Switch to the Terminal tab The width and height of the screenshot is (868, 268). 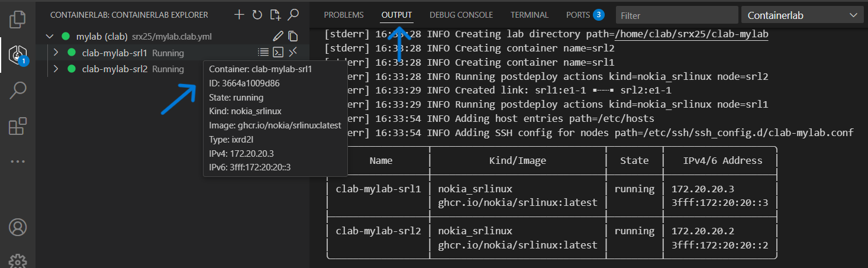pyautogui.click(x=529, y=15)
